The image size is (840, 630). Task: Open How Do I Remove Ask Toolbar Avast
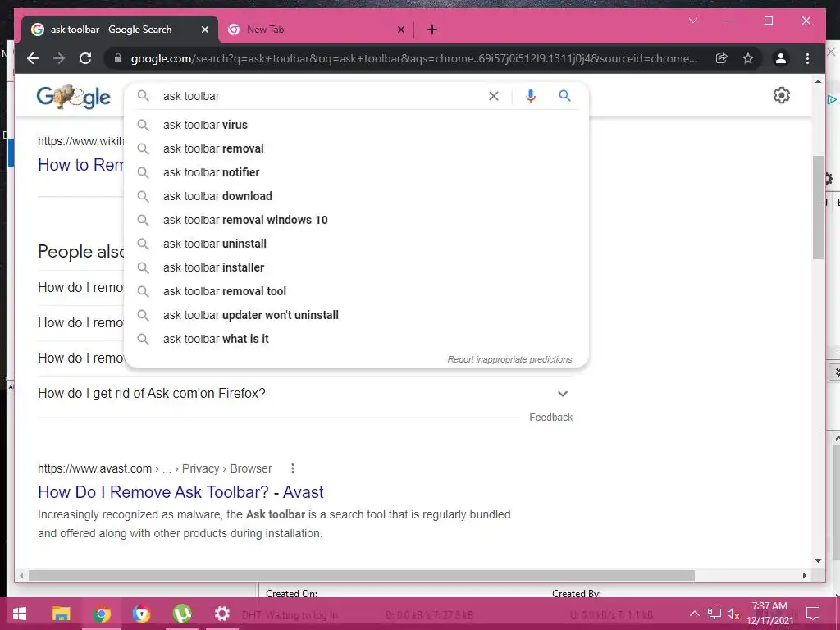(x=180, y=492)
